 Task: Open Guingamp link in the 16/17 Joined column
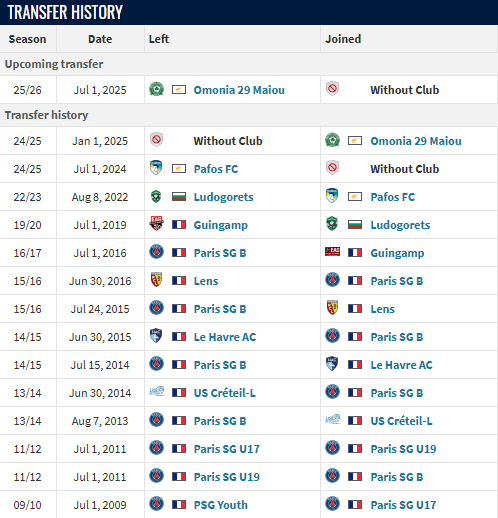397,253
